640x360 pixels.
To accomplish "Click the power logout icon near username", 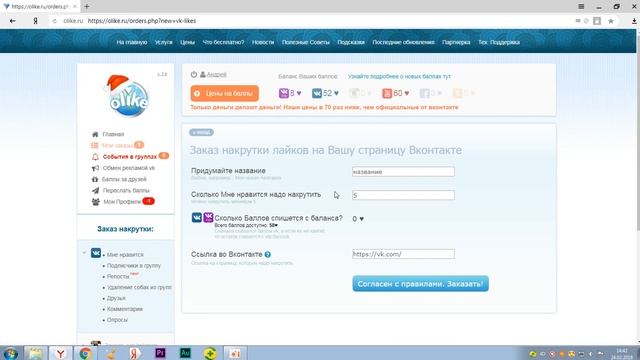I will pos(194,74).
